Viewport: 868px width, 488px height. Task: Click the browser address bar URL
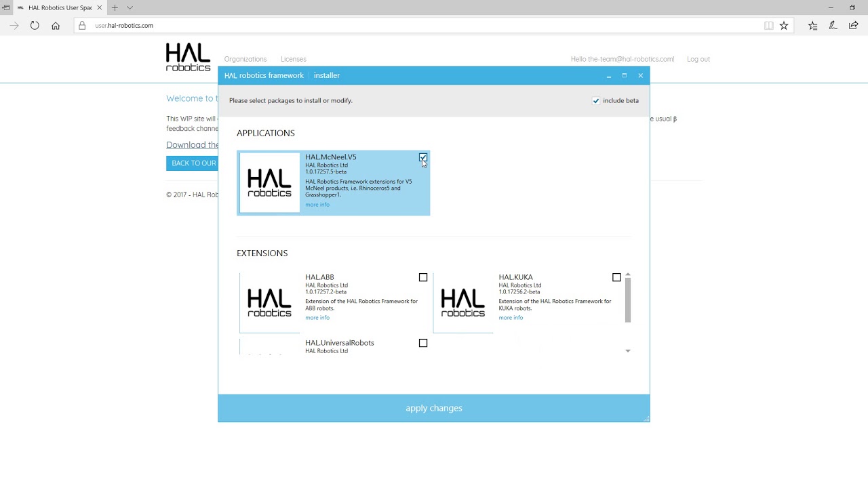pos(124,26)
